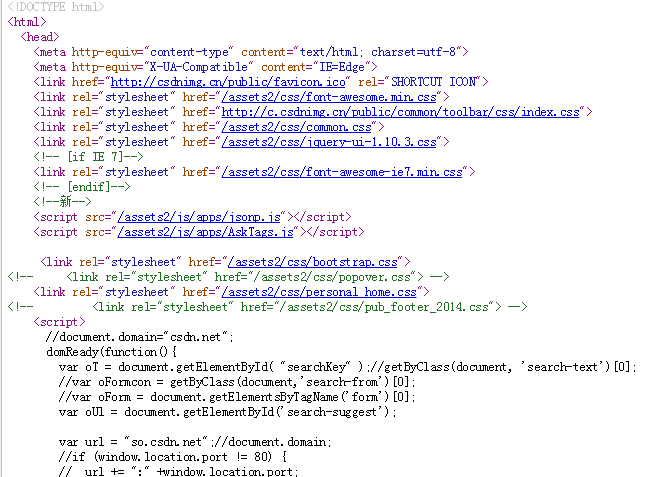This screenshot has width=656, height=477.
Task: Click the opening <html> tag
Action: 27,22
